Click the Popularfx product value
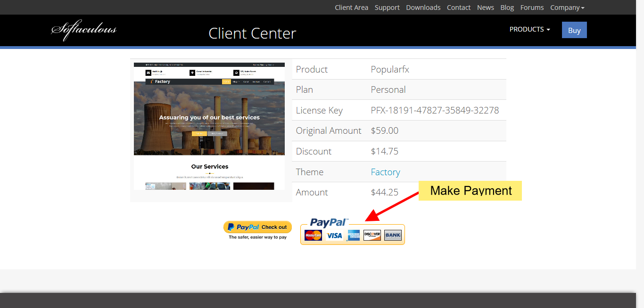Viewport: 644px width, 308px height. click(390, 69)
